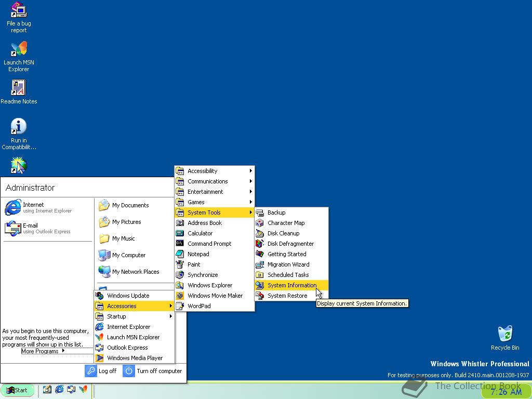
Task: Expand the System Tools submenu arrow
Action: [x=251, y=212]
